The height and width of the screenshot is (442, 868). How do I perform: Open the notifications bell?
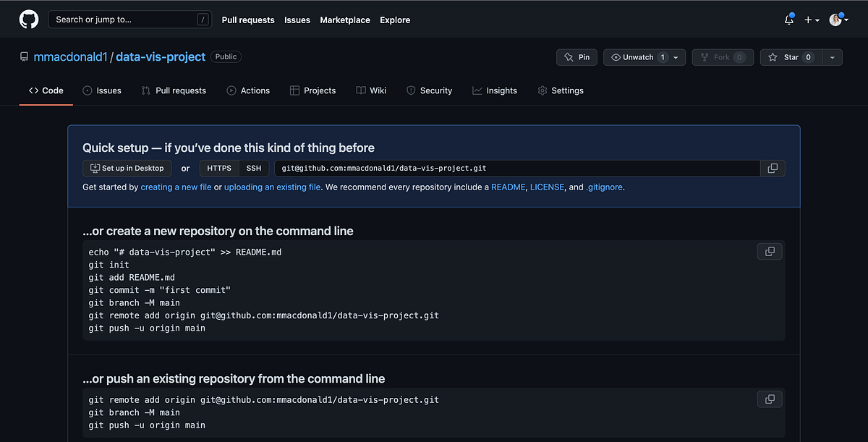[x=788, y=20]
